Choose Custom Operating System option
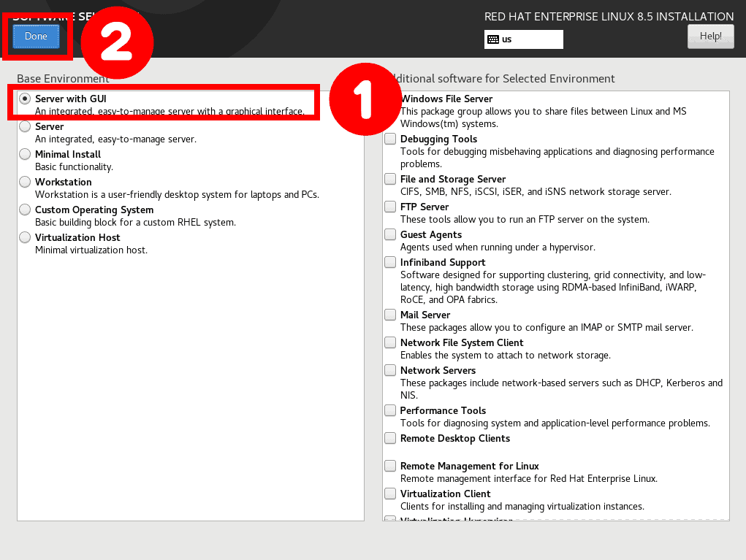Image resolution: width=746 pixels, height=560 pixels. click(25, 210)
